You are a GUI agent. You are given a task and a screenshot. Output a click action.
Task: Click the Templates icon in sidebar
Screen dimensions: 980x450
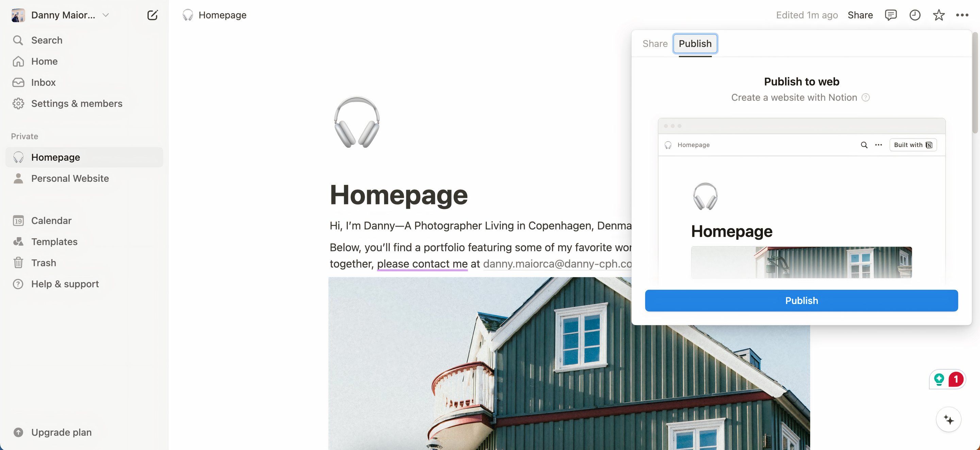click(x=17, y=241)
